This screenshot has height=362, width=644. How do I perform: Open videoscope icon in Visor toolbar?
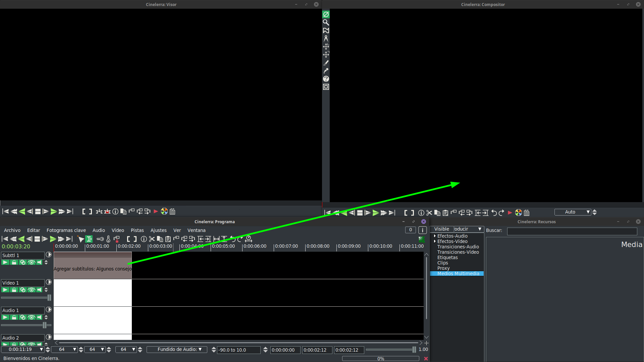(164, 212)
